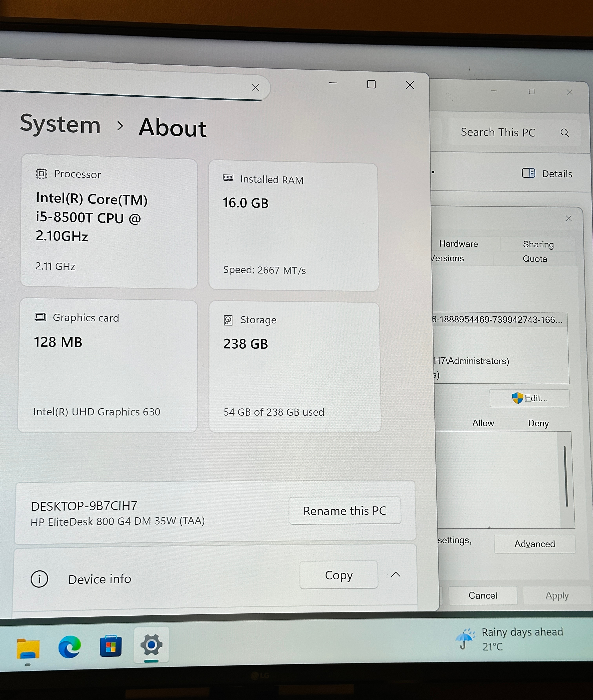Click the rainy weather widget icon
This screenshot has width=593, height=700.
pos(465,639)
